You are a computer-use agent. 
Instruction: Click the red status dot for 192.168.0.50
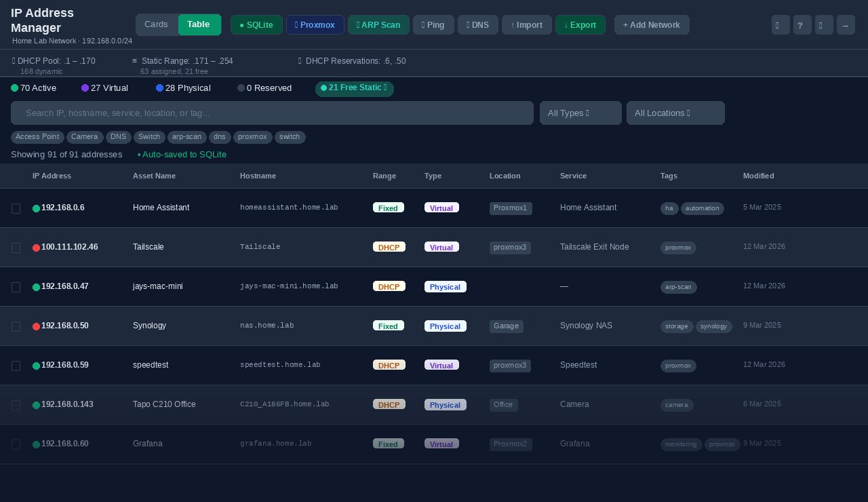point(37,326)
